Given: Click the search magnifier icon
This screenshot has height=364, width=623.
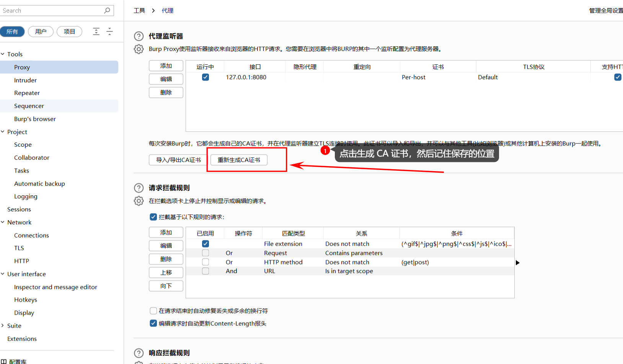Looking at the screenshot, I should pyautogui.click(x=107, y=10).
